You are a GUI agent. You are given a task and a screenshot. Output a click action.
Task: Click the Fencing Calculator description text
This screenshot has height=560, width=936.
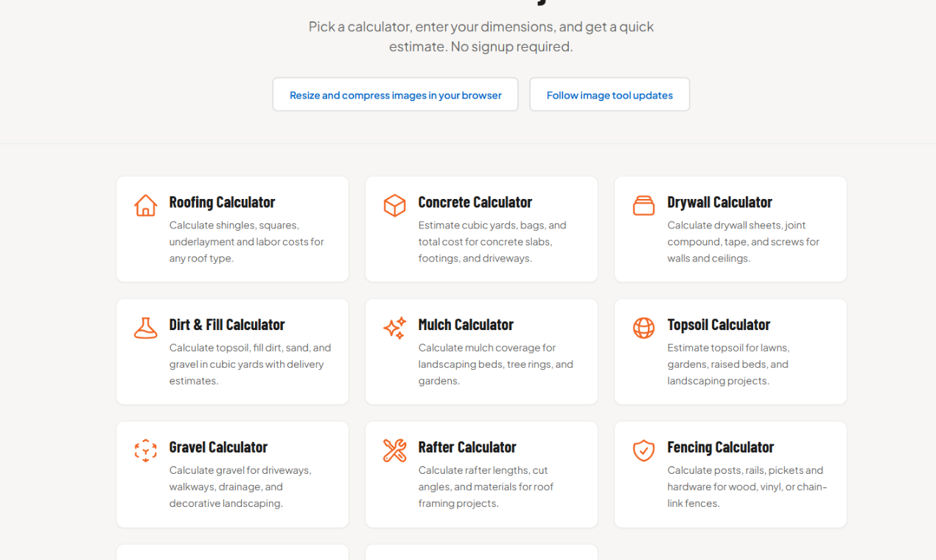[x=747, y=486]
